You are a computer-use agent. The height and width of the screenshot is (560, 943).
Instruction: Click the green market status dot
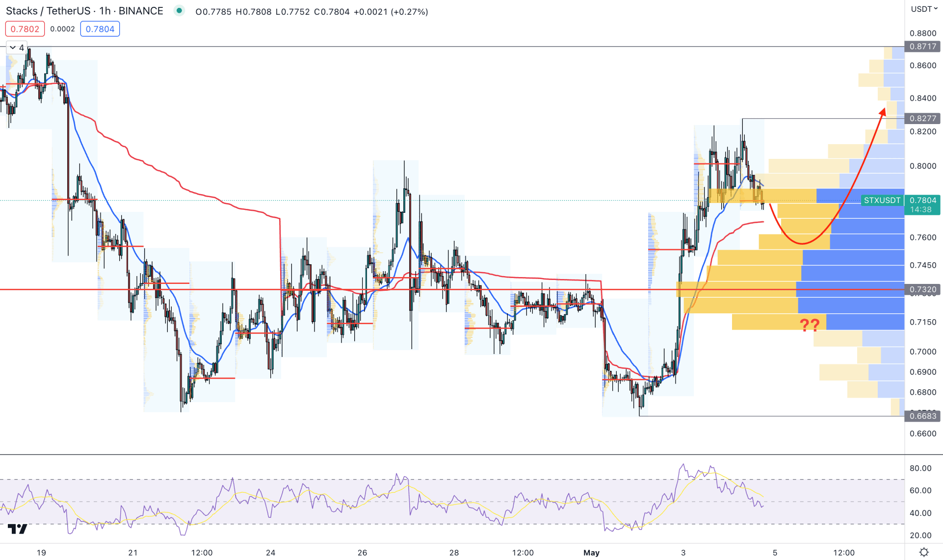179,10
